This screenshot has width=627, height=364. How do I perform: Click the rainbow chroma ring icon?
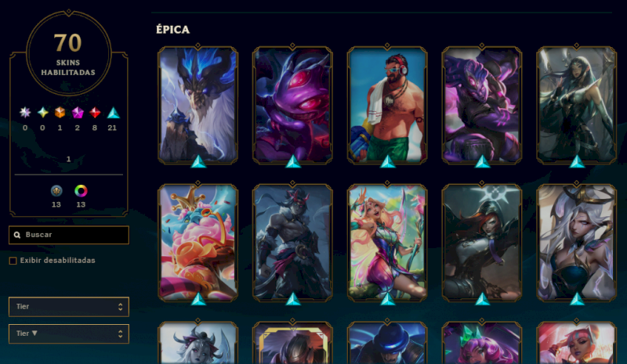[81, 191]
